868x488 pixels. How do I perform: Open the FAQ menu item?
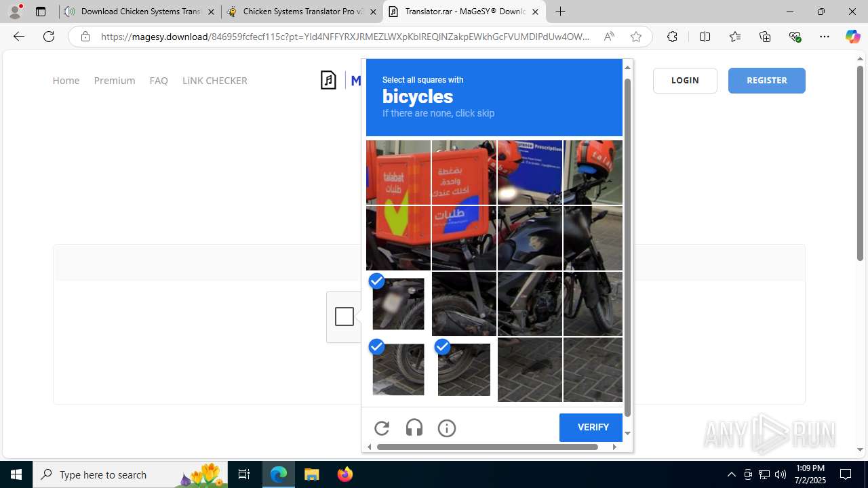point(159,80)
